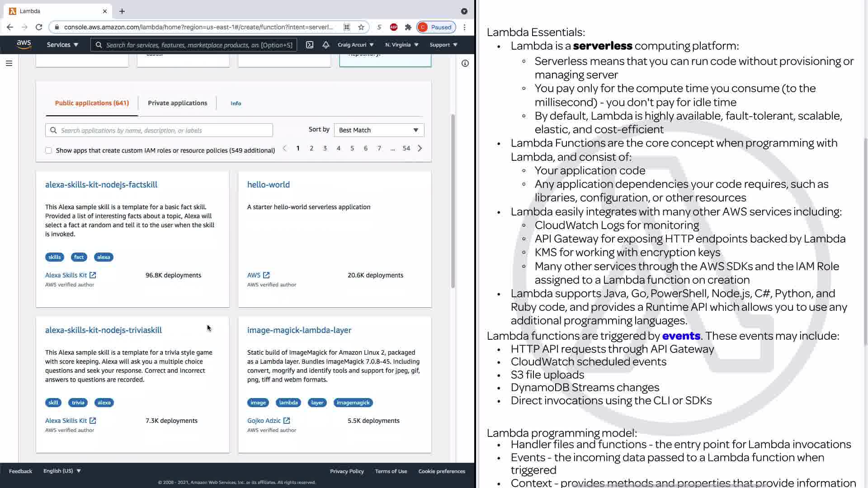Click the AWS logo home icon
This screenshot has height=488, width=868.
(x=24, y=44)
